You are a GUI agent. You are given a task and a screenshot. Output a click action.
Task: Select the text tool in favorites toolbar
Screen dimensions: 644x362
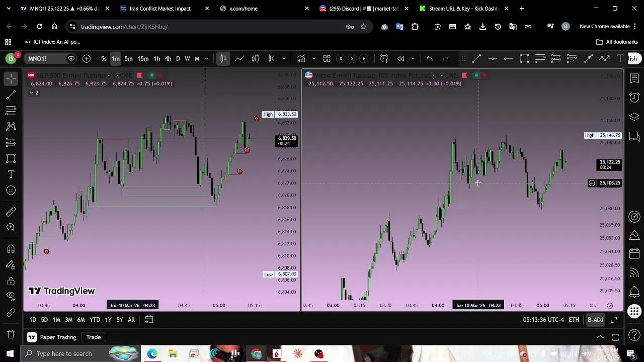tap(620, 59)
